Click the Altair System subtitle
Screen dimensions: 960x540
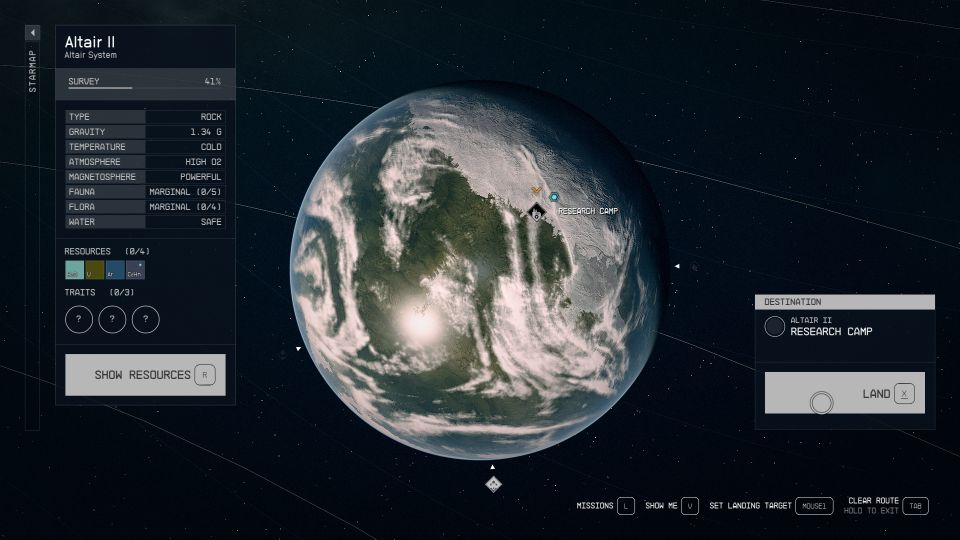click(91, 55)
